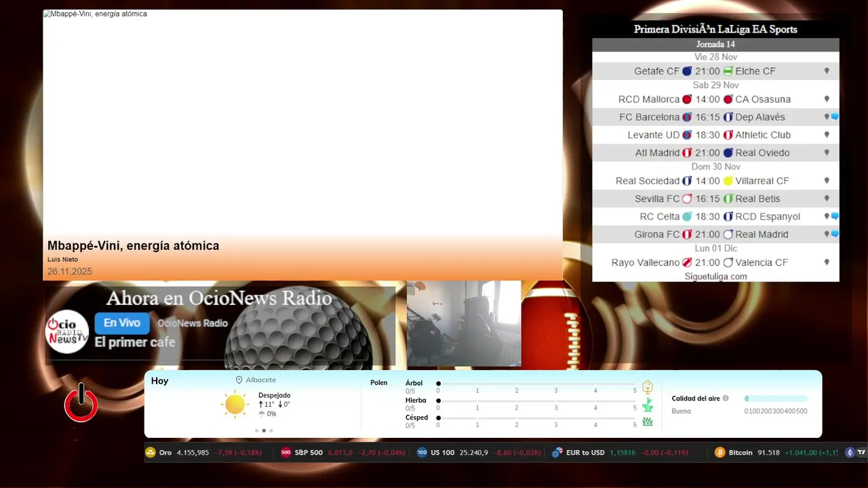Click the Césped grass pollen icon
Screen dimensions: 868x488
[x=648, y=422]
